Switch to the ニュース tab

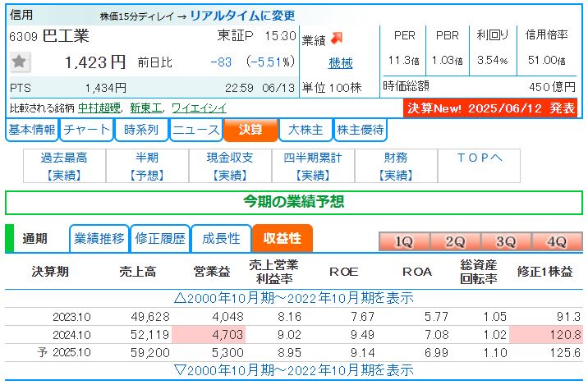point(196,130)
